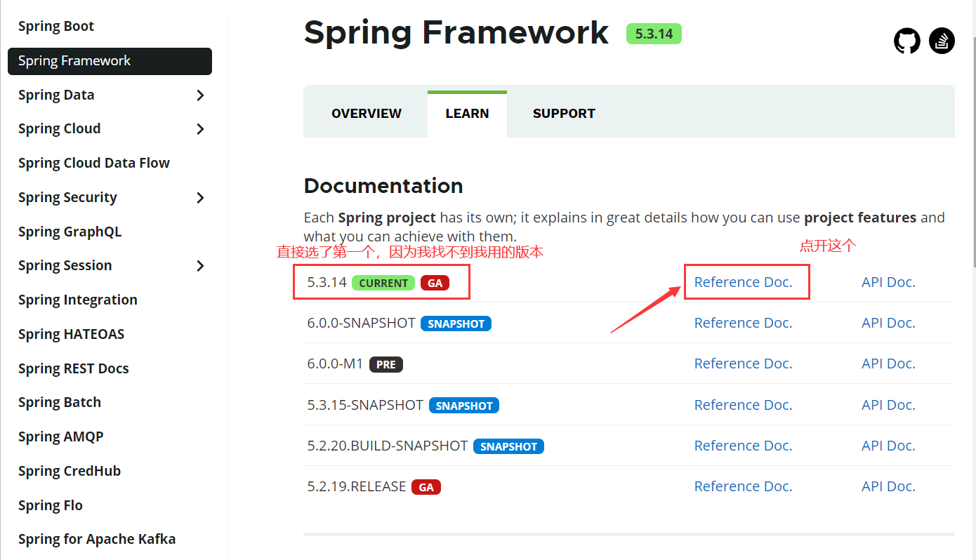Click the 5.2.19.RELEASE version text

[357, 486]
